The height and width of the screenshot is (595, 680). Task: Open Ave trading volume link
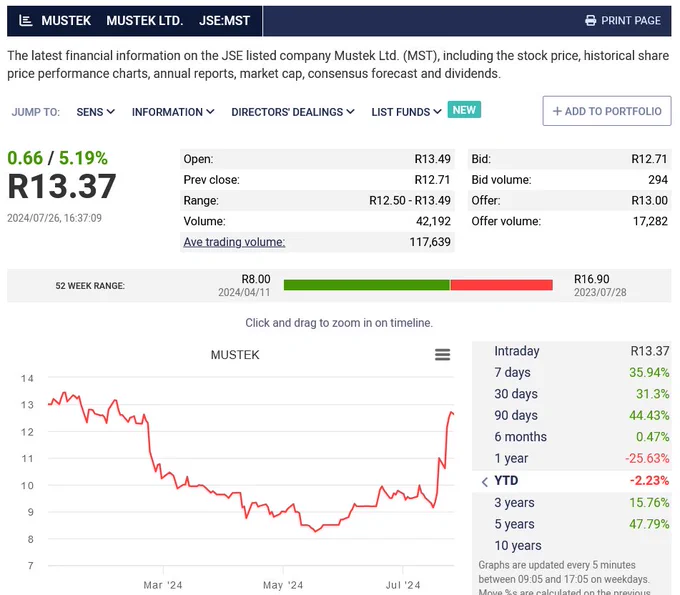(234, 242)
